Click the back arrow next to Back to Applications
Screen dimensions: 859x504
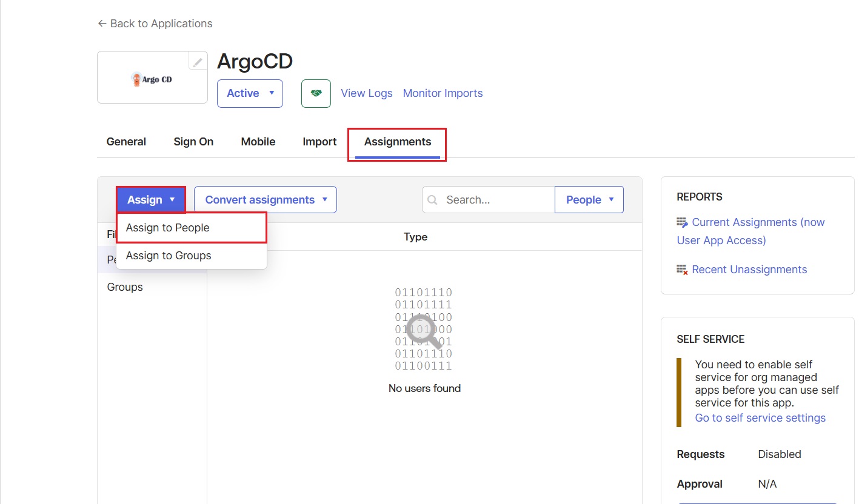tap(101, 23)
